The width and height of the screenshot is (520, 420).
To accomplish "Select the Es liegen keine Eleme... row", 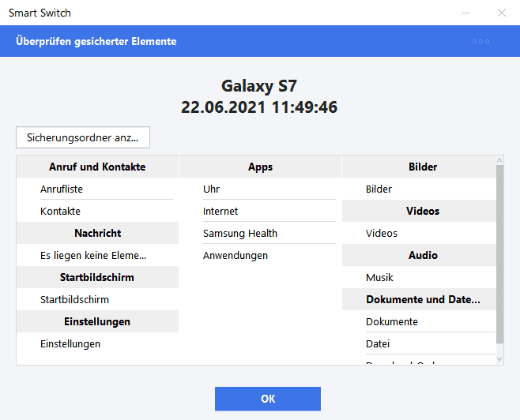I will pyautogui.click(x=97, y=255).
